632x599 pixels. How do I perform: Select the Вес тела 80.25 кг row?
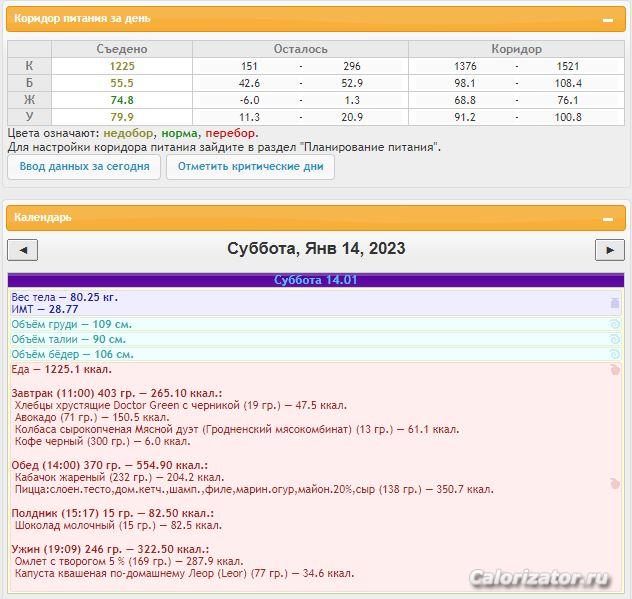coord(65,297)
